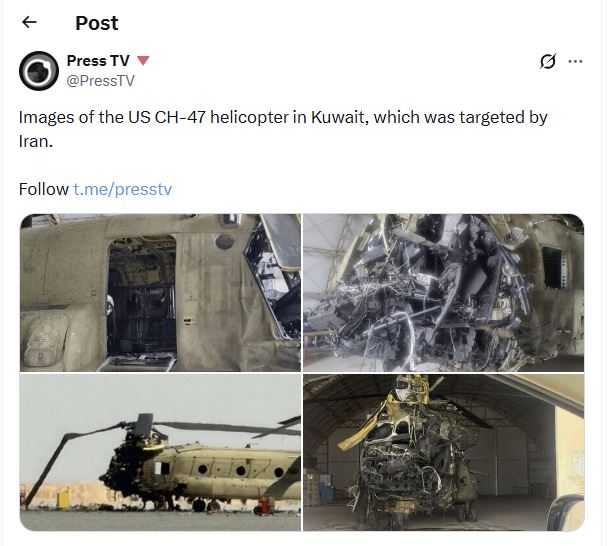Go back using the left arrow icon
Viewport: 608px width, 546px height.
(29, 22)
